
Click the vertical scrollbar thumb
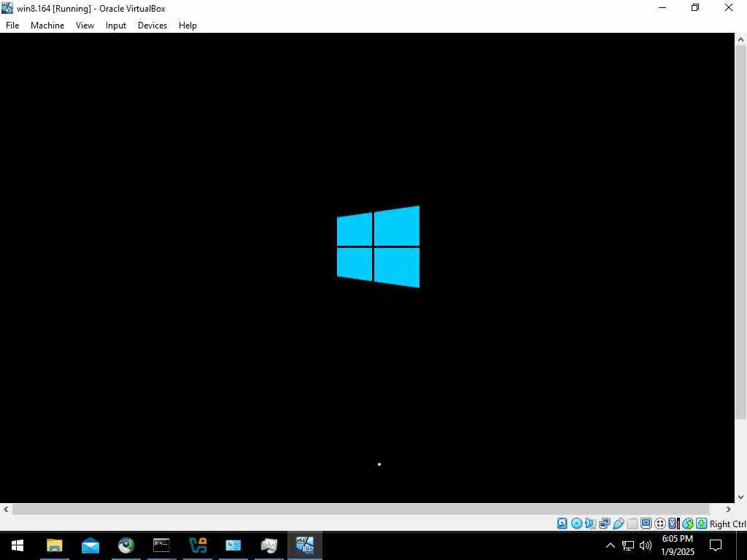pos(740,233)
